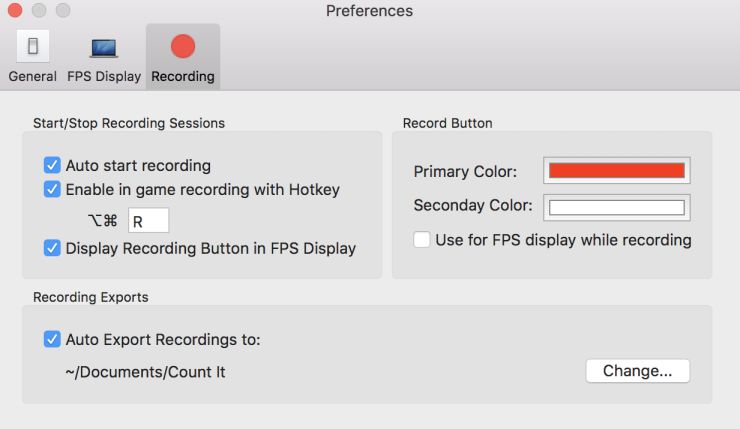This screenshot has width=740, height=429.
Task: Toggle Enable in game recording with Hotkey
Action: pyautogui.click(x=52, y=189)
